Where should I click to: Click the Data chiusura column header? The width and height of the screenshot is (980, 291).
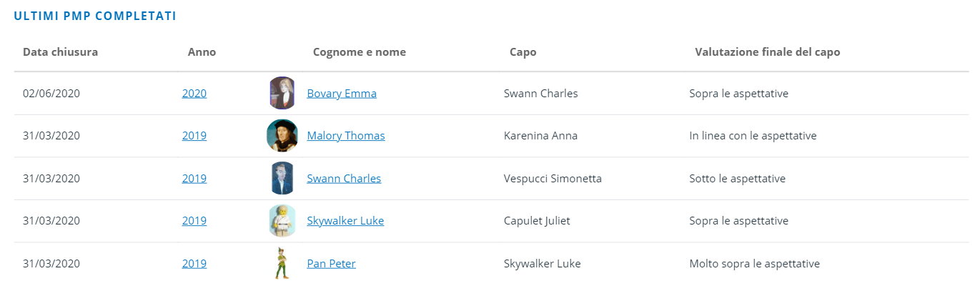pos(60,52)
